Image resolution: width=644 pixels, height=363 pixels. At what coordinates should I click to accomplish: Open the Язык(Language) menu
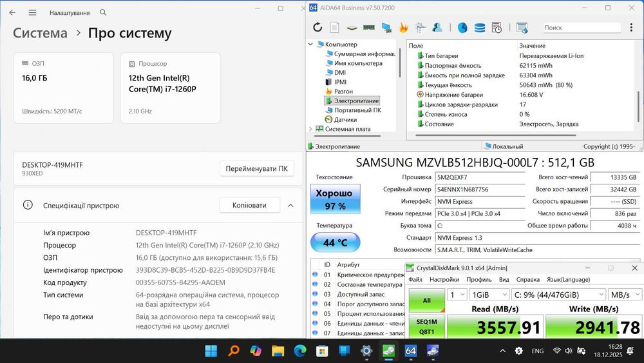568,280
